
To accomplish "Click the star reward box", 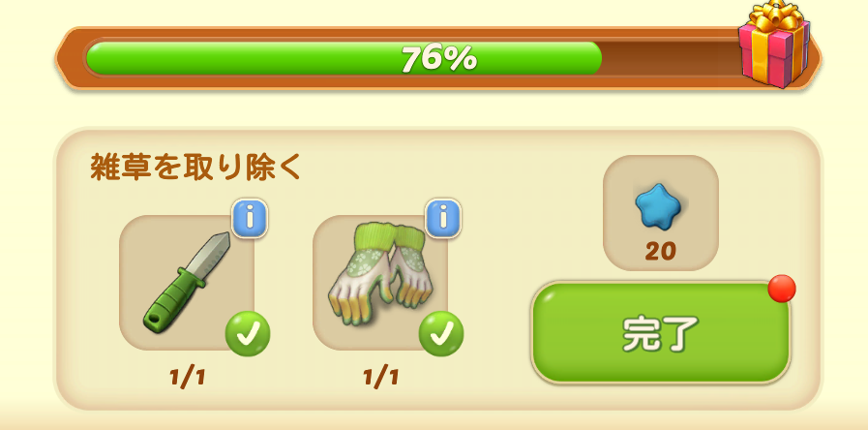I will (661, 213).
